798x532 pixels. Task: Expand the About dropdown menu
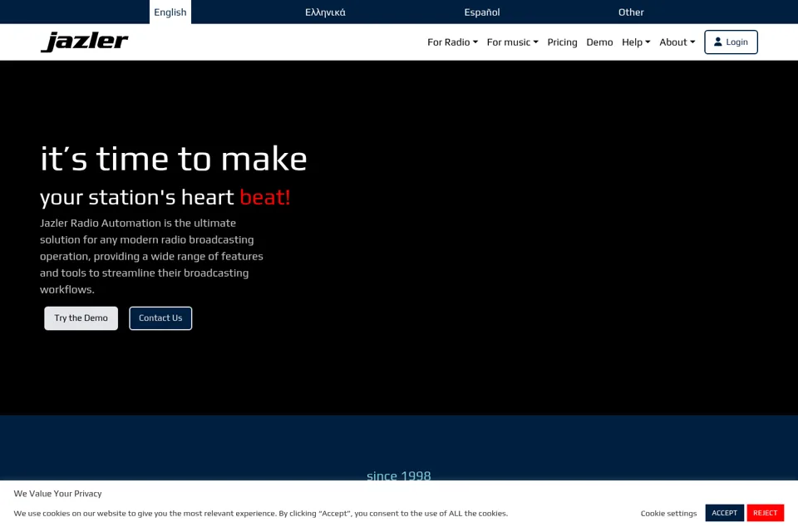677,42
